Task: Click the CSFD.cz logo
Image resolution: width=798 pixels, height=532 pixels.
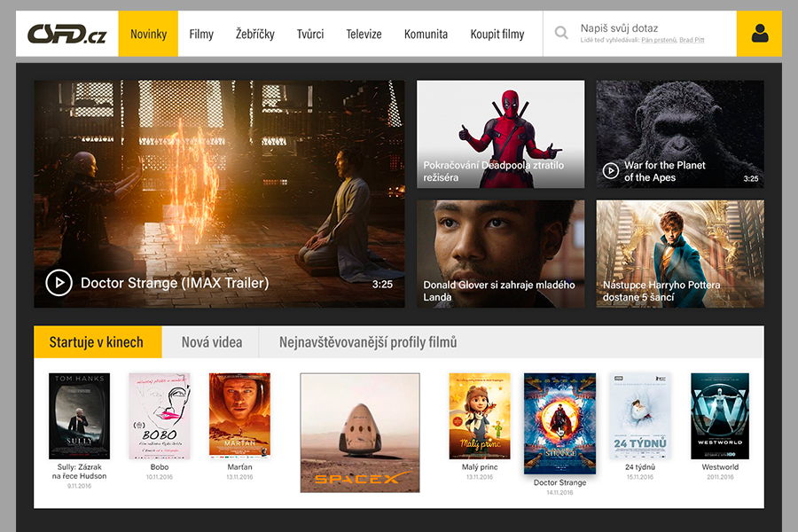Action: 66,34
